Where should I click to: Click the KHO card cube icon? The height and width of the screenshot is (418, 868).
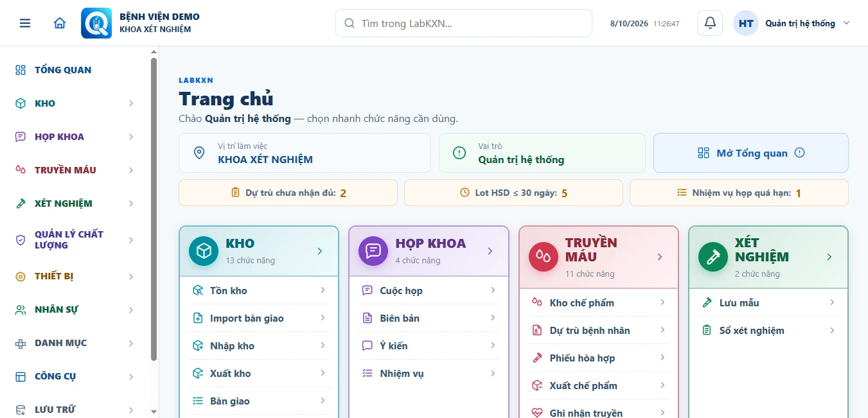click(x=204, y=250)
